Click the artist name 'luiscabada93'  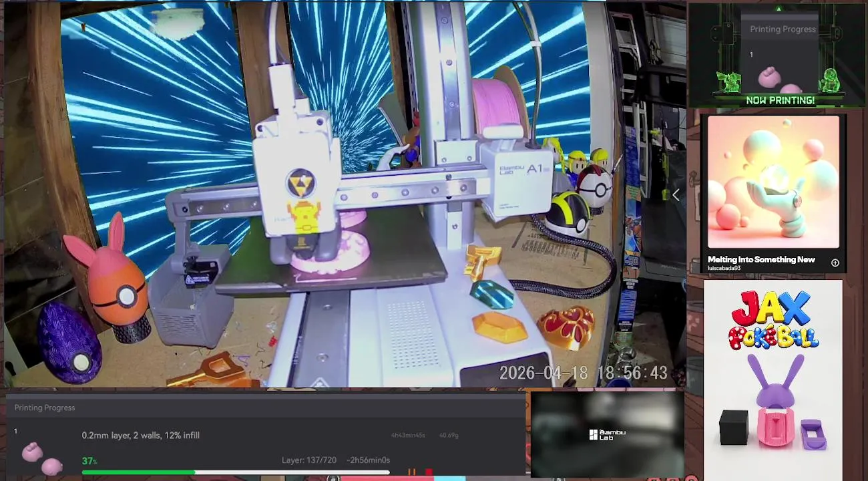tap(724, 268)
